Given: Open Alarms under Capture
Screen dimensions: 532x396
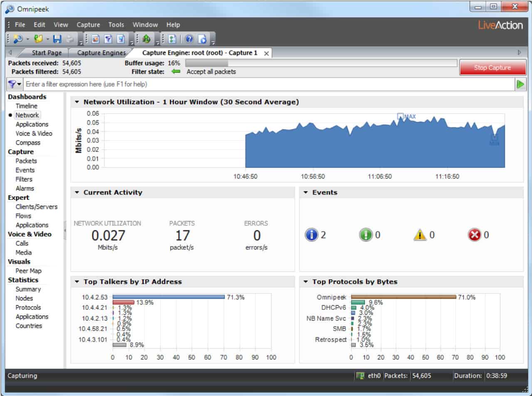Looking at the screenshot, I should coord(25,189).
